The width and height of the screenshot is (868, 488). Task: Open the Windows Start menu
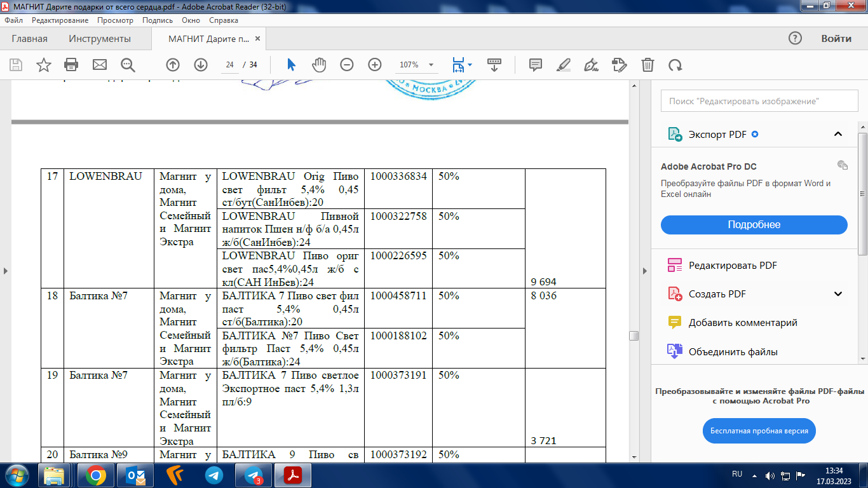click(15, 475)
